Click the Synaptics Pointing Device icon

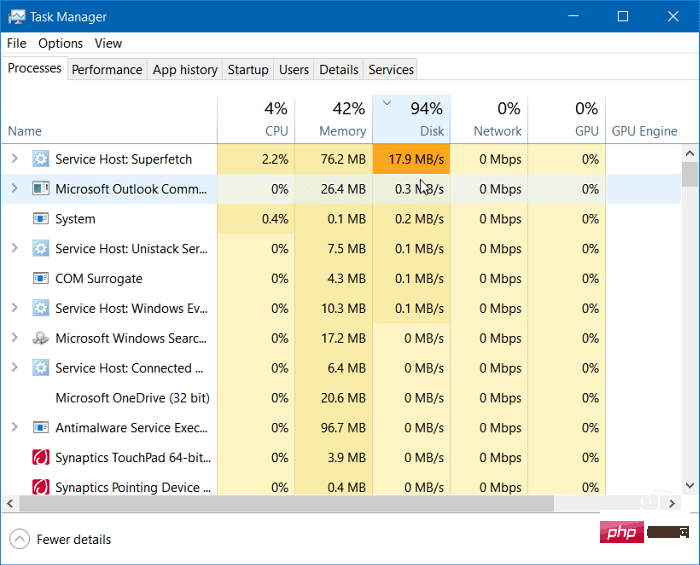[41, 486]
